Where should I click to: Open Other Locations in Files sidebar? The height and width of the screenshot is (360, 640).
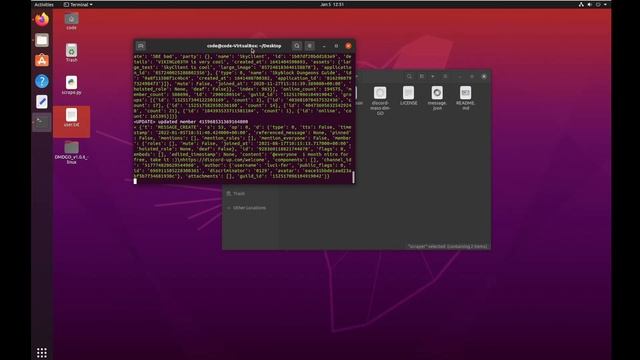[250, 208]
